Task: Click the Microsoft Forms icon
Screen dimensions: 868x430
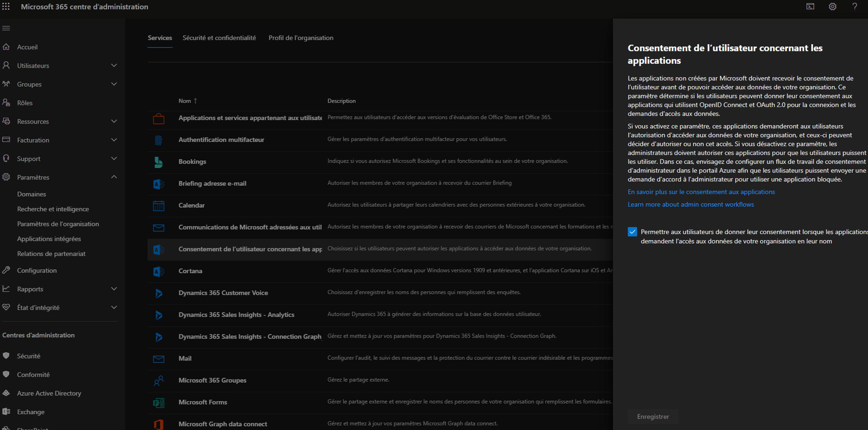Action: [x=159, y=403]
